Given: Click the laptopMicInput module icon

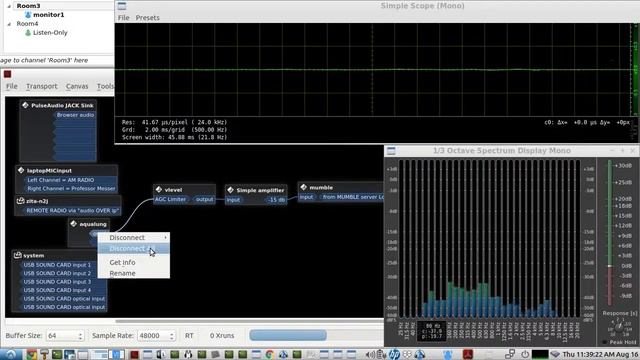Looking at the screenshot, I should click(x=21, y=170).
